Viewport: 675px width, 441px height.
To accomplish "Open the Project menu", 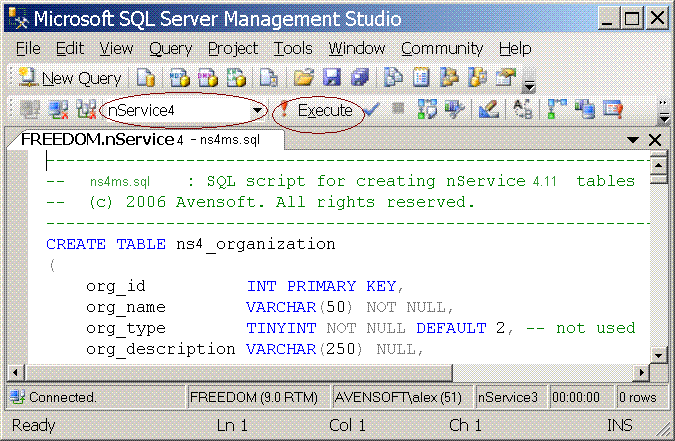I will [233, 49].
